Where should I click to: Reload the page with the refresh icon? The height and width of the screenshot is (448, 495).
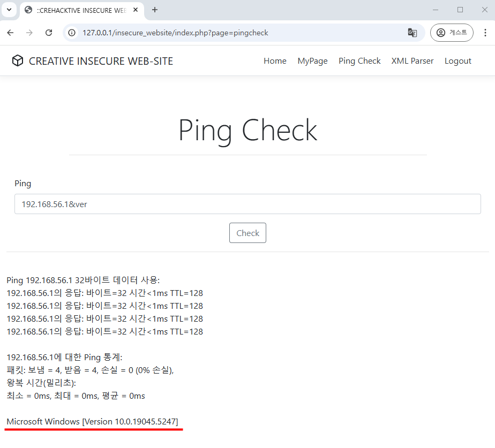[x=49, y=33]
